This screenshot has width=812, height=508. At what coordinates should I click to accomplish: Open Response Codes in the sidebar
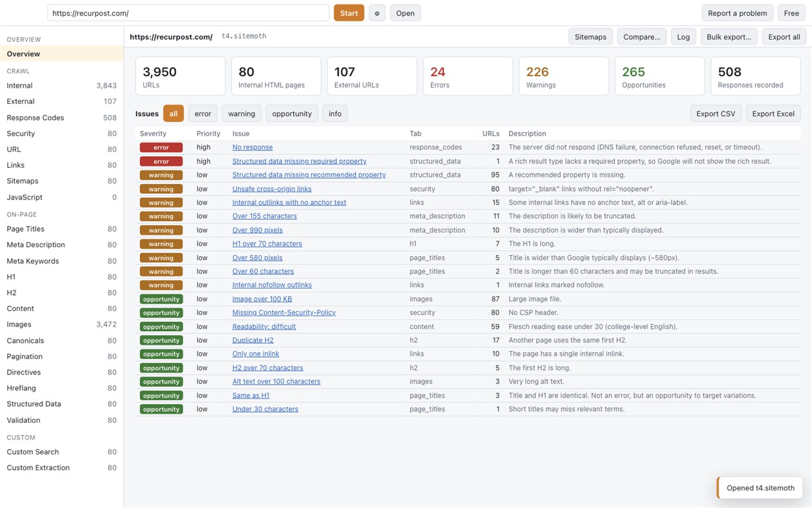pos(61,117)
